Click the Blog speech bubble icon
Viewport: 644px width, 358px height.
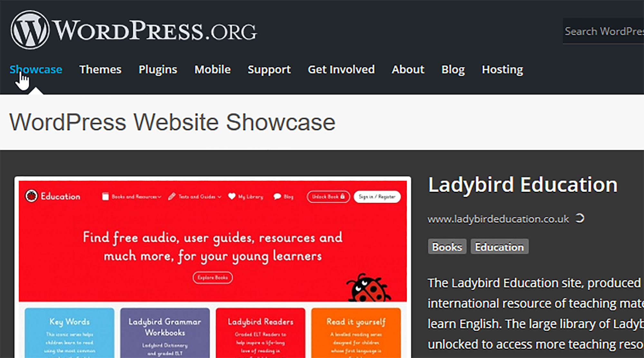[x=277, y=196]
